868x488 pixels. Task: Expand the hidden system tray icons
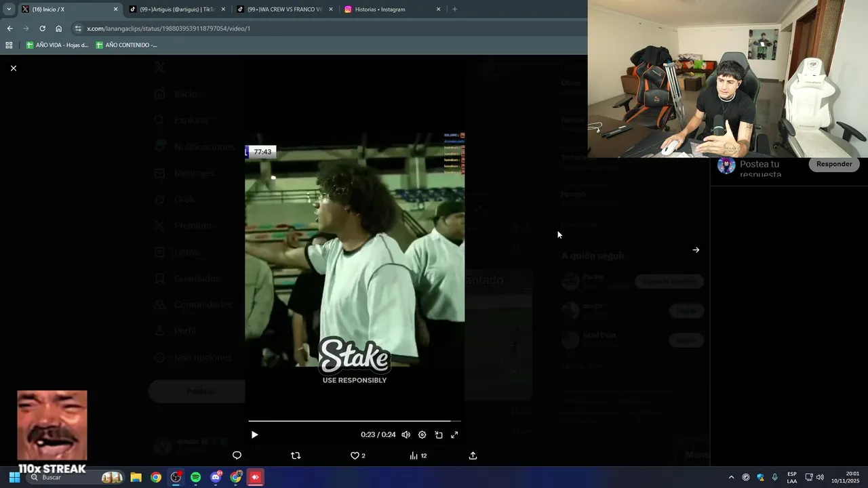pyautogui.click(x=731, y=477)
